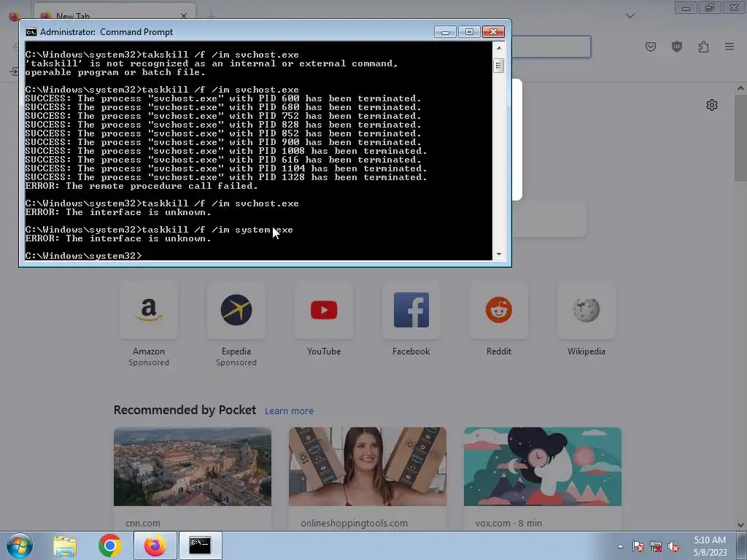The image size is (747, 560).
Task: Open File Explorer from the taskbar
Action: pyautogui.click(x=65, y=545)
